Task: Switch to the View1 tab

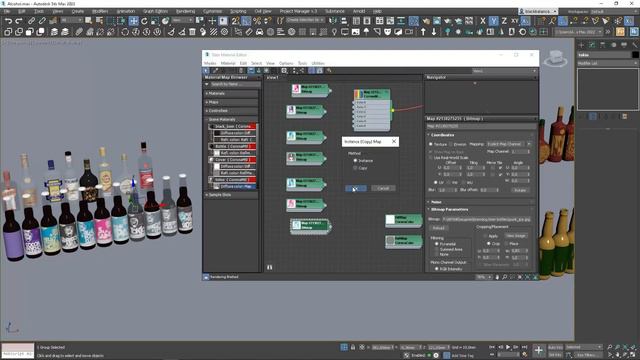Action: [x=272, y=77]
